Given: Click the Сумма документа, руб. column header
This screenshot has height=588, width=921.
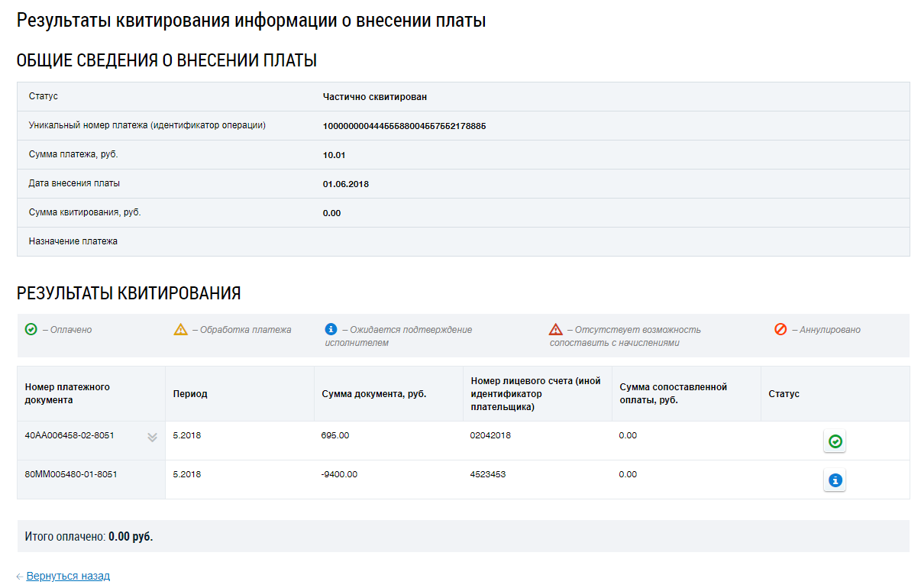Looking at the screenshot, I should [x=373, y=394].
